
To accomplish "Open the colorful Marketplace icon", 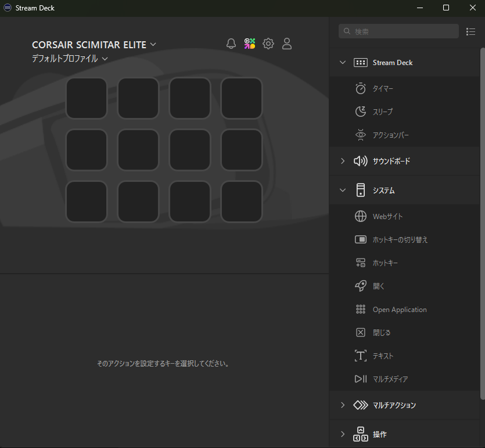I will [250, 44].
